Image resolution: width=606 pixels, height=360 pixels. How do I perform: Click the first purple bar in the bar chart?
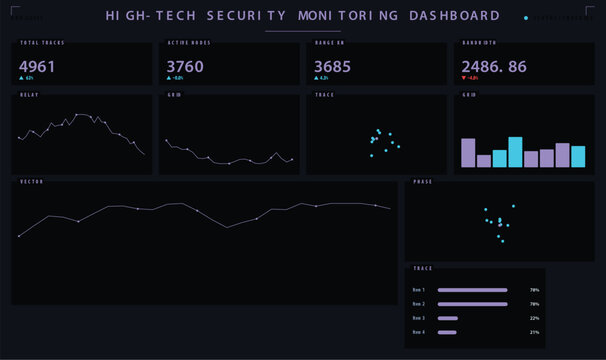[468, 153]
